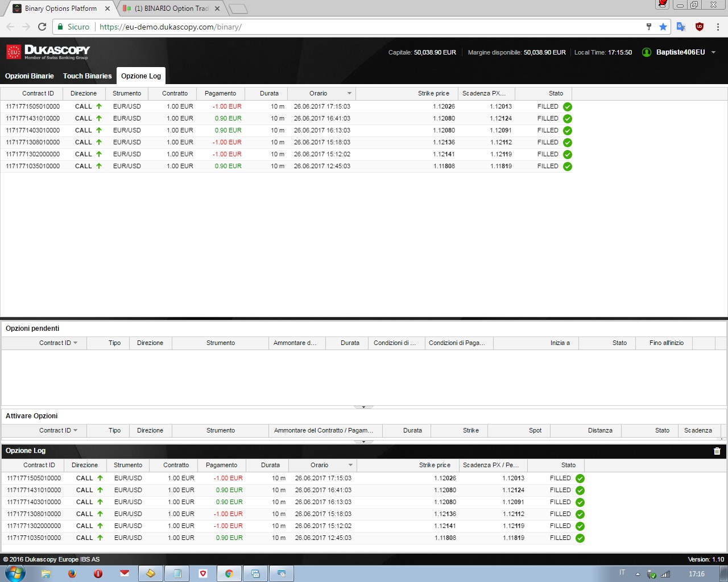Click green CALL arrow for 16:13:03 in top table
728x582 pixels.
pos(99,130)
